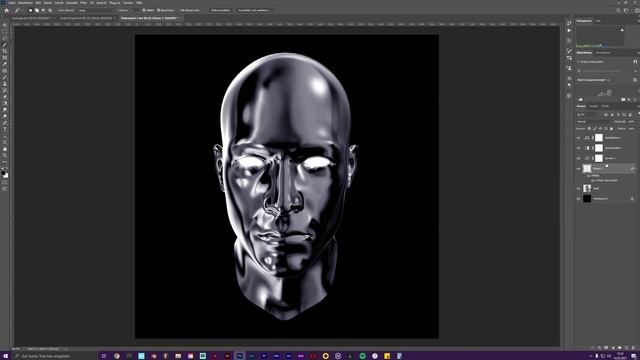The height and width of the screenshot is (360, 640).
Task: Select the Eraser tool
Action: click(5, 97)
